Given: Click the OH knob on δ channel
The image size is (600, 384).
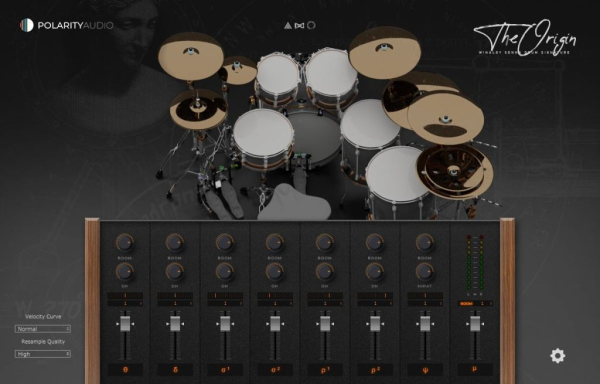Looking at the screenshot, I should pyautogui.click(x=175, y=272).
